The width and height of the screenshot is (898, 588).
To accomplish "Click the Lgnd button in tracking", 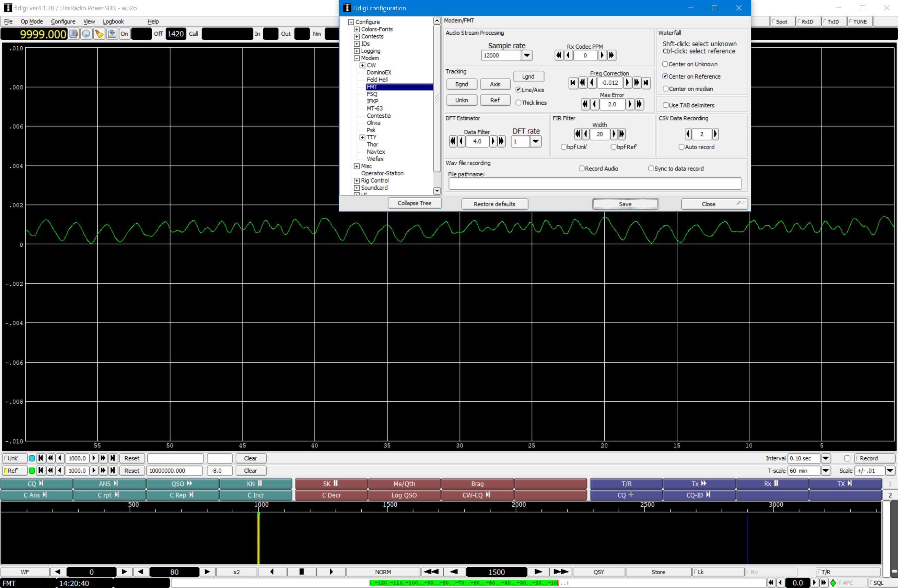I will [x=528, y=77].
